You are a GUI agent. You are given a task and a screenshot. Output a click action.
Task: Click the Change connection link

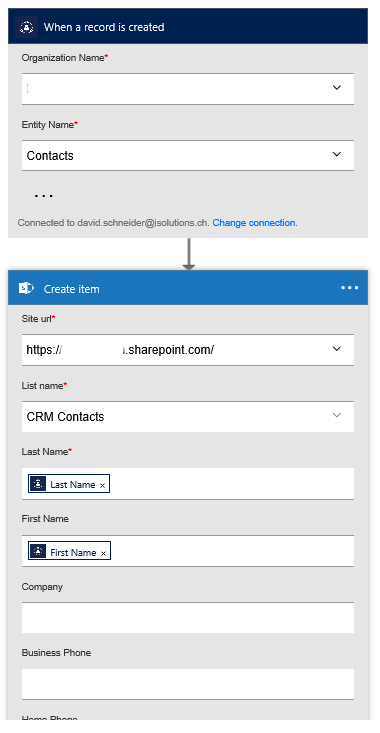[x=255, y=223]
